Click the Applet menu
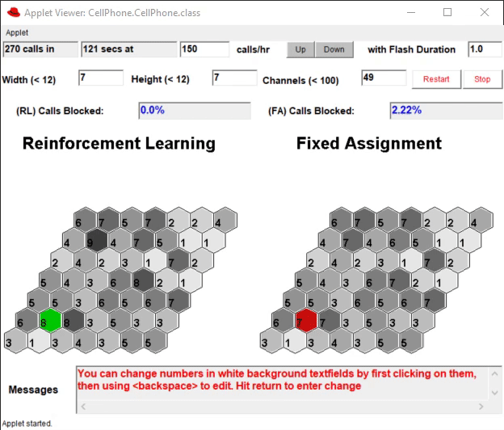Image resolution: width=504 pixels, height=430 pixels. click(16, 32)
